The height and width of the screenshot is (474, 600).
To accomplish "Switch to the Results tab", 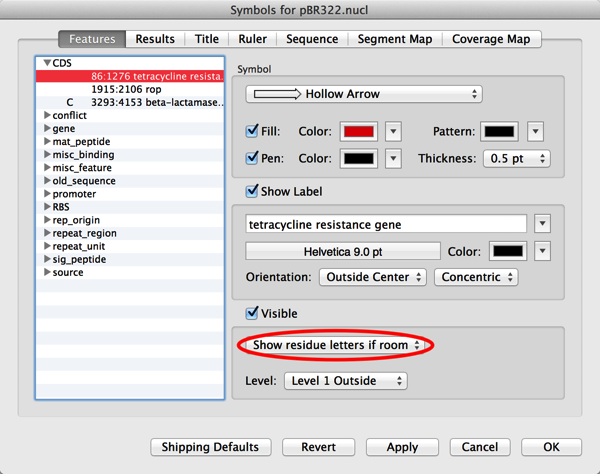I will 155,39.
